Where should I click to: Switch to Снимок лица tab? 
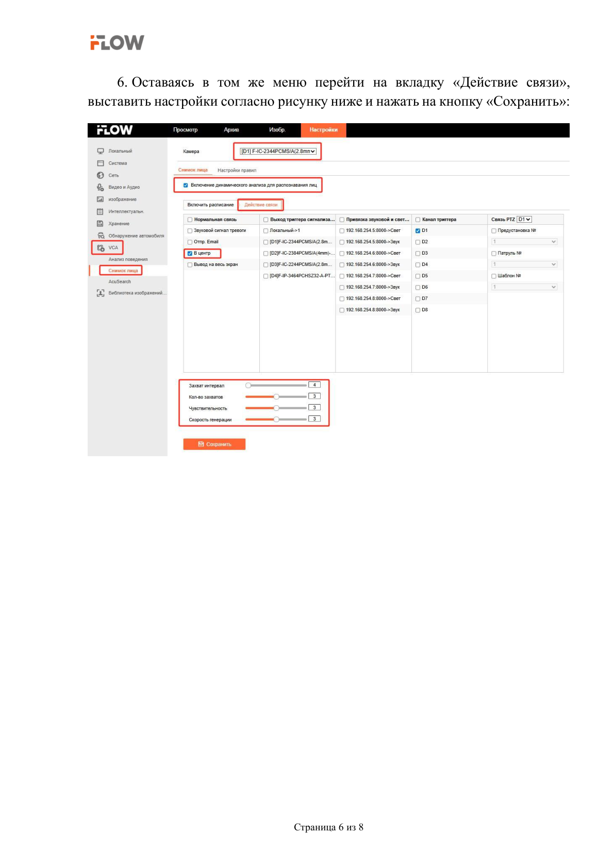(193, 170)
